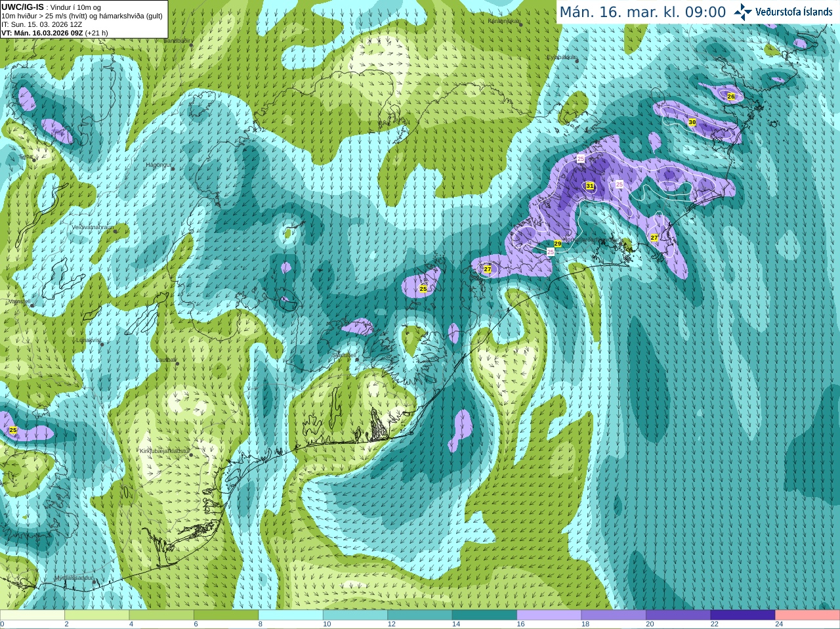This screenshot has width=840, height=629.
Task: Click the Veiðivatnahraun station label
Action: (93, 227)
